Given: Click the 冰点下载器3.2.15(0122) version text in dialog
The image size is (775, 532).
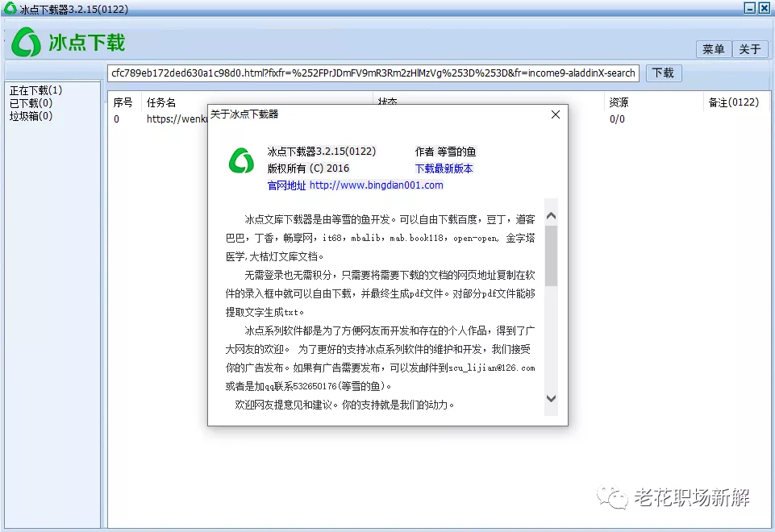Looking at the screenshot, I should click(322, 152).
